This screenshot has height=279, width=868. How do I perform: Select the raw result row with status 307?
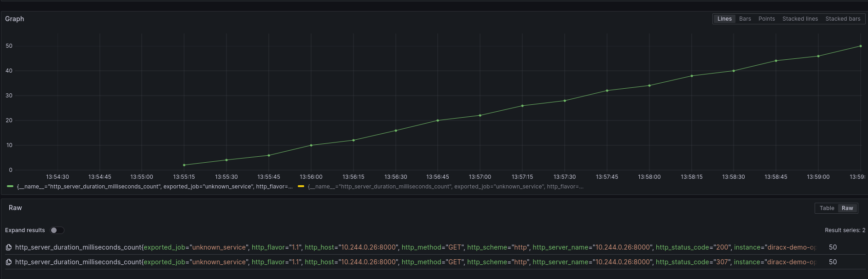coord(414,262)
